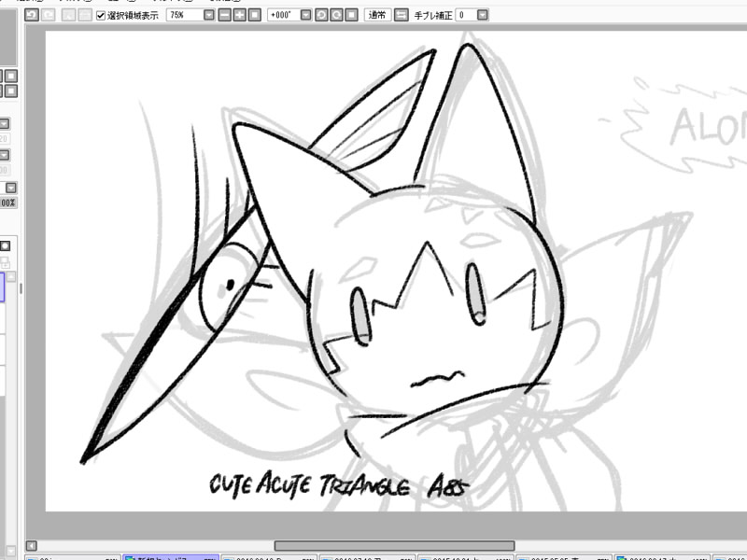Click the lower square icon in left panel
Screen dimensions: 747x560
[11, 91]
